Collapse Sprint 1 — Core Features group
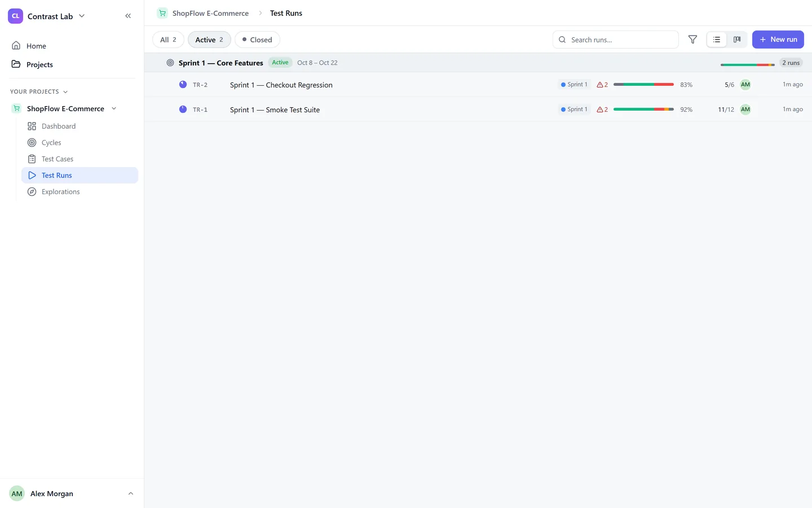812x508 pixels. [221, 63]
